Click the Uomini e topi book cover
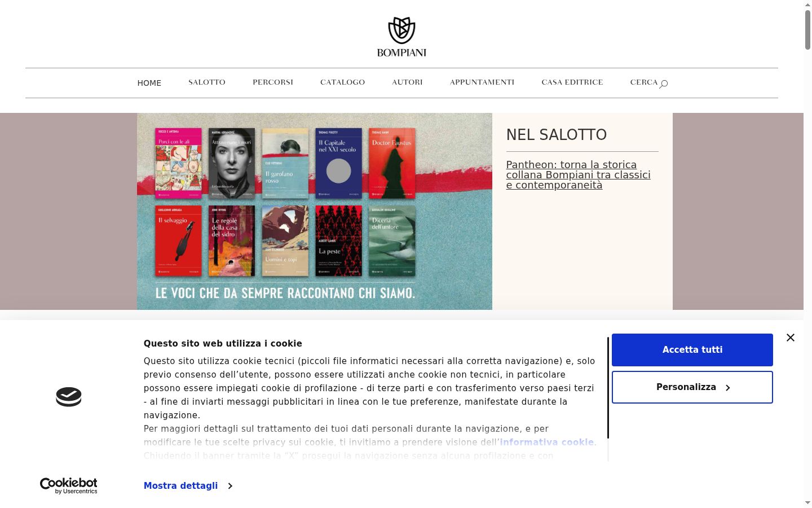Screen dimensions: 812x508 coord(285,241)
